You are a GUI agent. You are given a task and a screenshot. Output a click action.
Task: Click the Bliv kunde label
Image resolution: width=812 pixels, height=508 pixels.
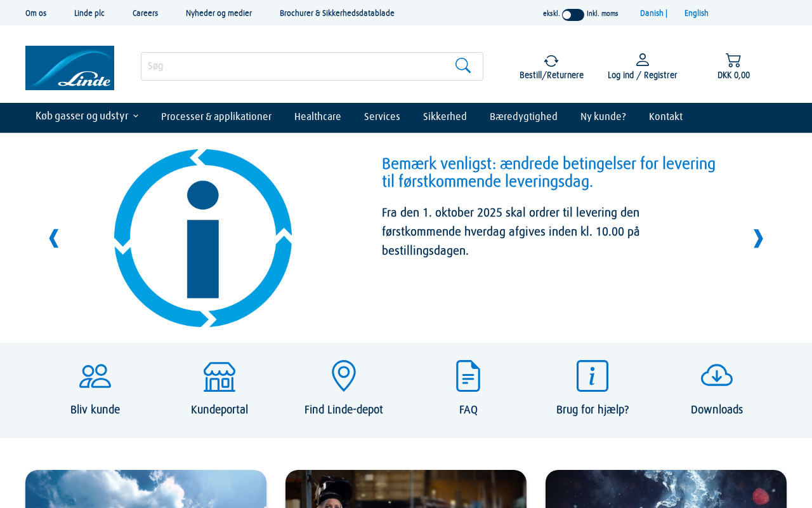point(95,410)
